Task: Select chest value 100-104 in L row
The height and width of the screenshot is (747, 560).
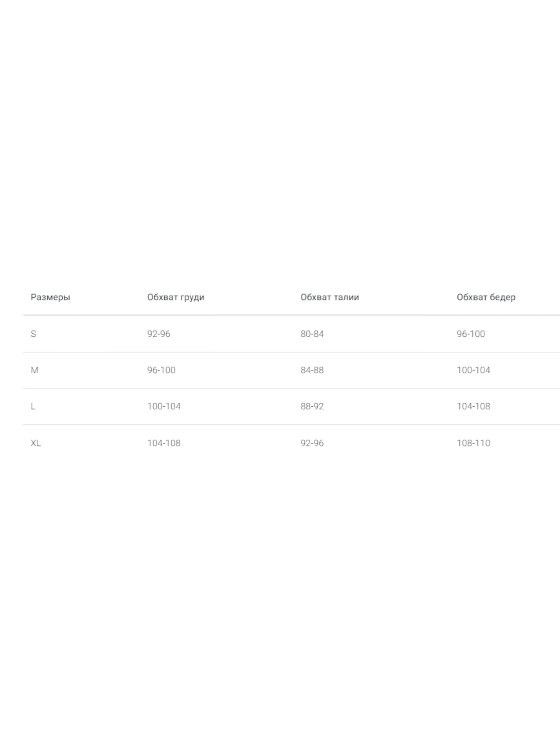Action: pyautogui.click(x=164, y=406)
